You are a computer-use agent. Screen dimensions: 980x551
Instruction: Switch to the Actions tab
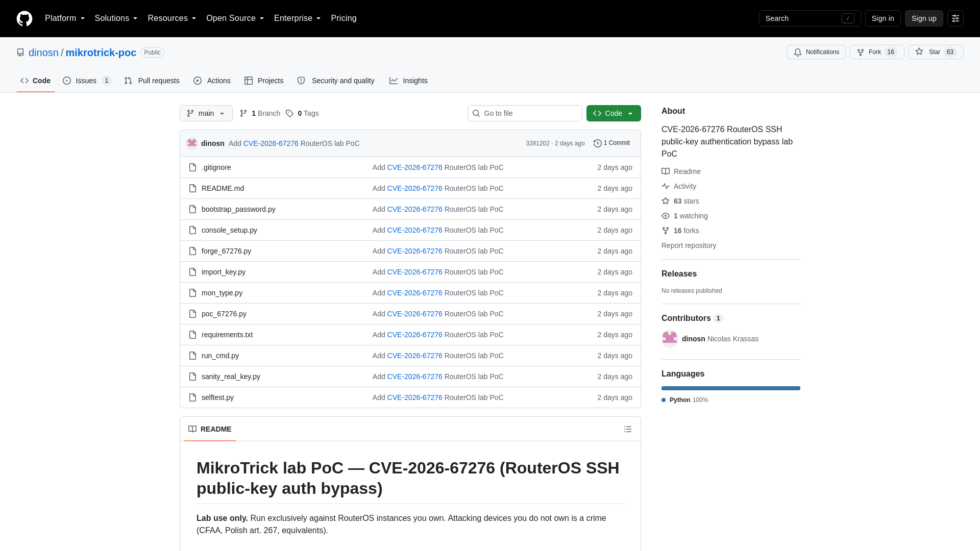212,81
